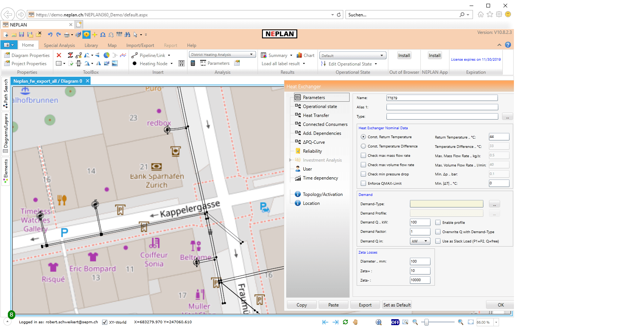Click the zoom in magnifier icon
The image size is (644, 327).
click(x=461, y=322)
